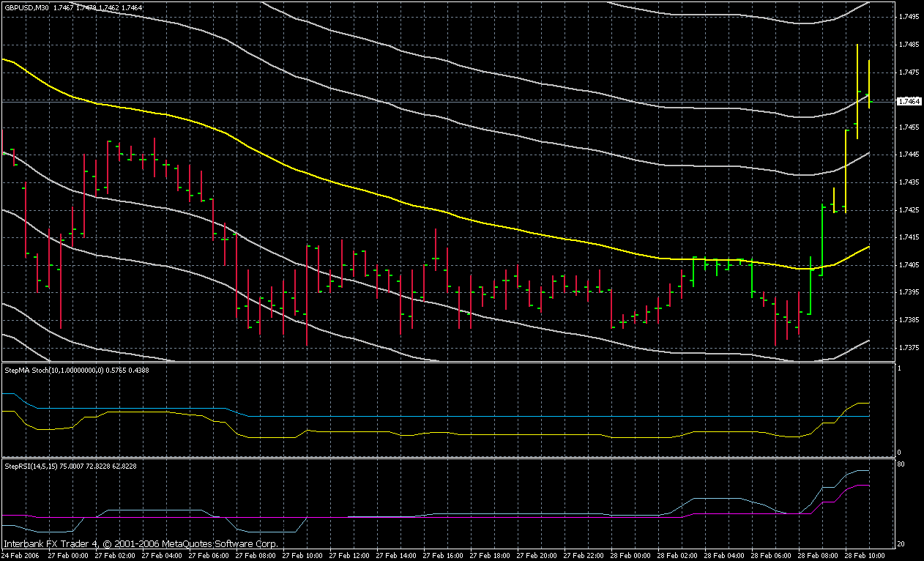This screenshot has height=561, width=924.
Task: Click the 28 Feb 08:00 time label
Action: [818, 556]
